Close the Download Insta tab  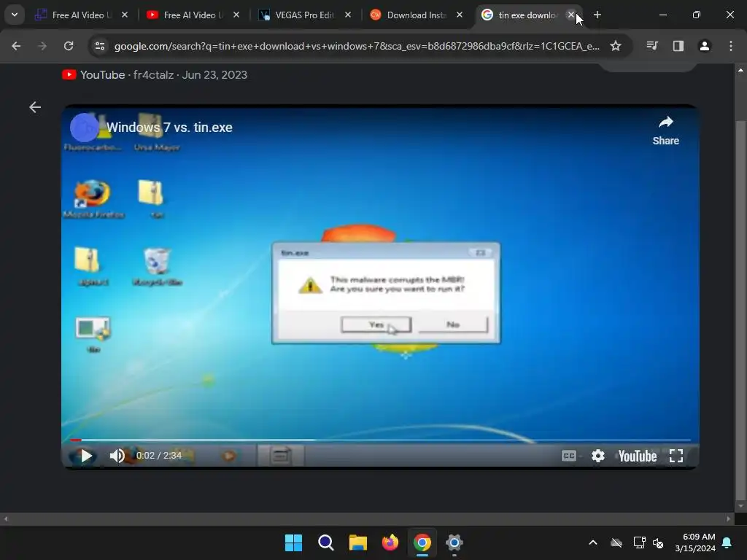click(x=460, y=15)
